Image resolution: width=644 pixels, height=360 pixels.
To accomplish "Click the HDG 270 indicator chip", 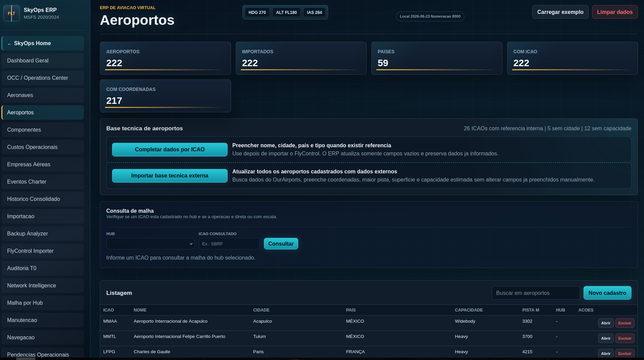I will click(257, 12).
